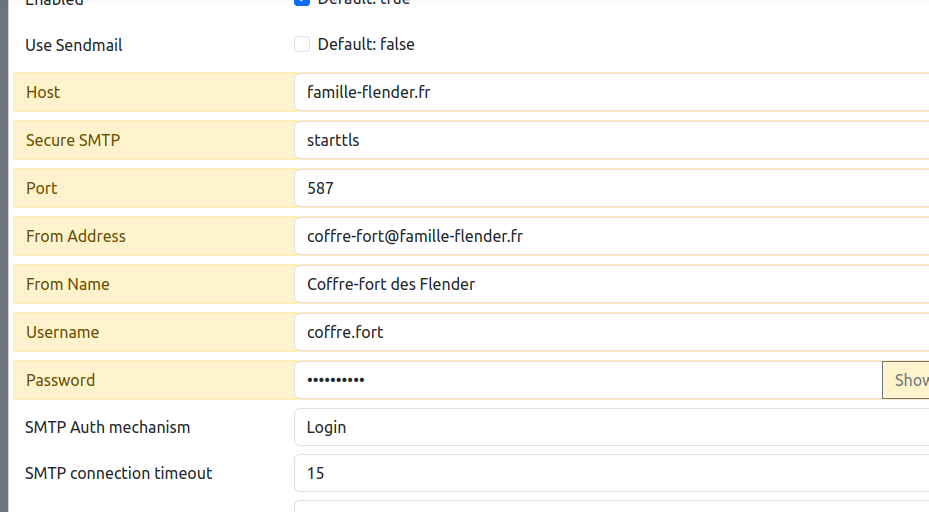Focus the Username field with coffre.fort

610,332
